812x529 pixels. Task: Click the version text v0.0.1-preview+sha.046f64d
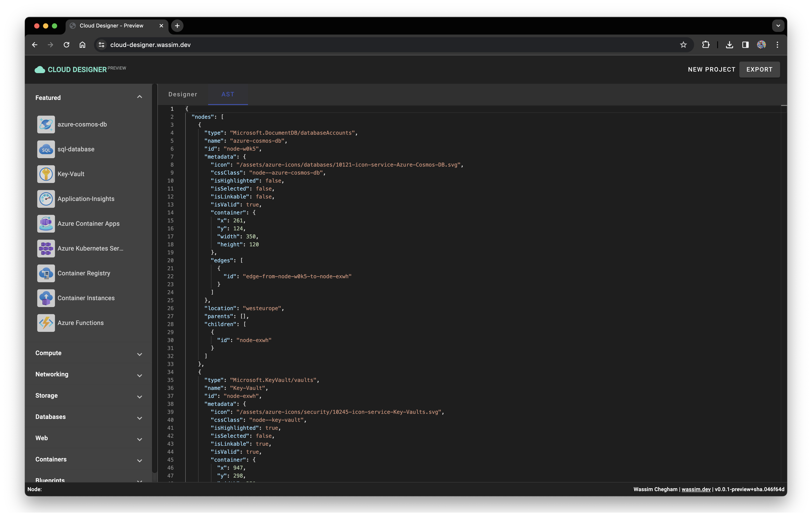[x=750, y=489]
